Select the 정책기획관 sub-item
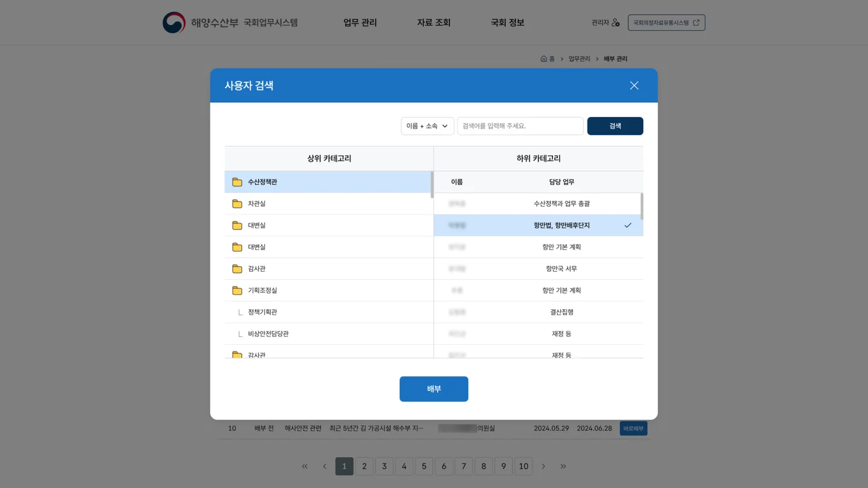This screenshot has width=868, height=488. coord(328,312)
